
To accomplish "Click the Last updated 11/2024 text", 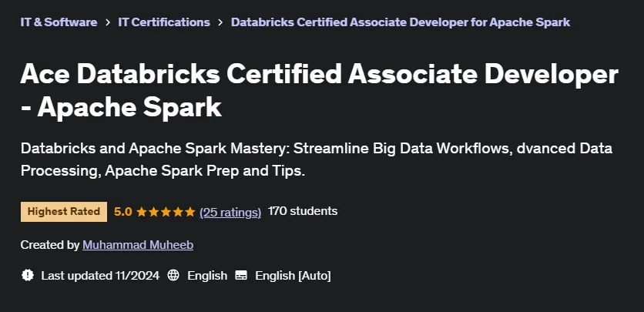I will pos(100,276).
